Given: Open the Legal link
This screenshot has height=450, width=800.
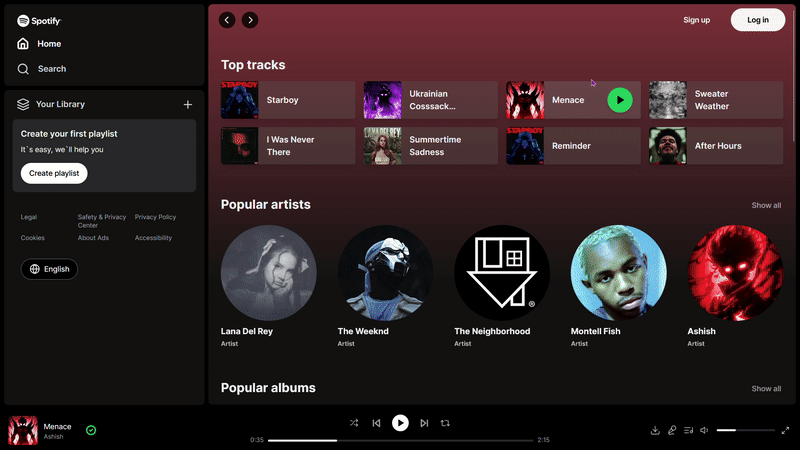Looking at the screenshot, I should (29, 217).
